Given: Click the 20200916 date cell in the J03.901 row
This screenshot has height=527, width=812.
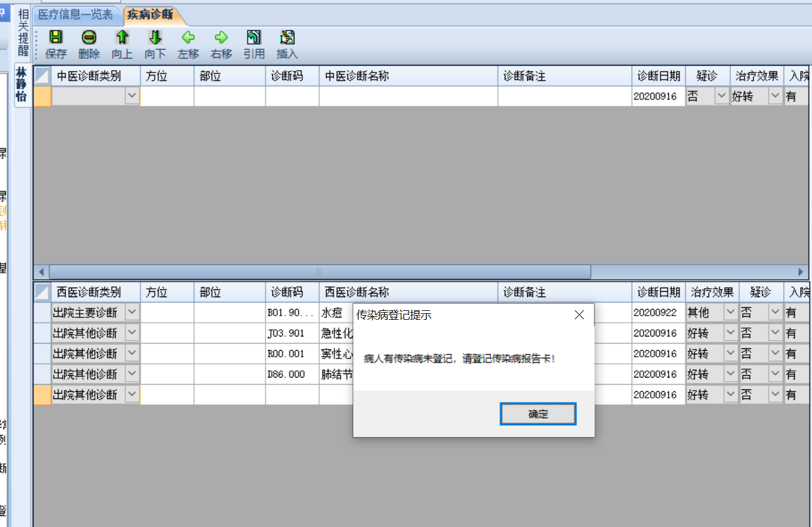Looking at the screenshot, I should [x=659, y=333].
